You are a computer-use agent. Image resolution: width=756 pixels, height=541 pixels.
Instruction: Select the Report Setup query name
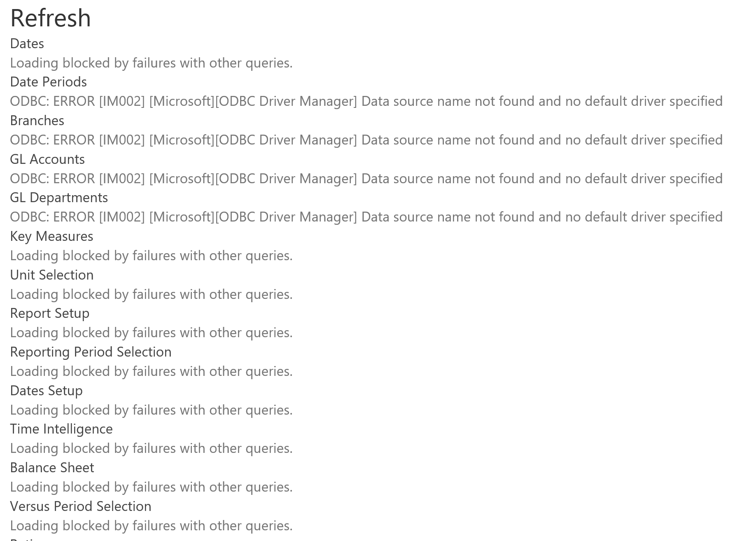[x=50, y=313]
